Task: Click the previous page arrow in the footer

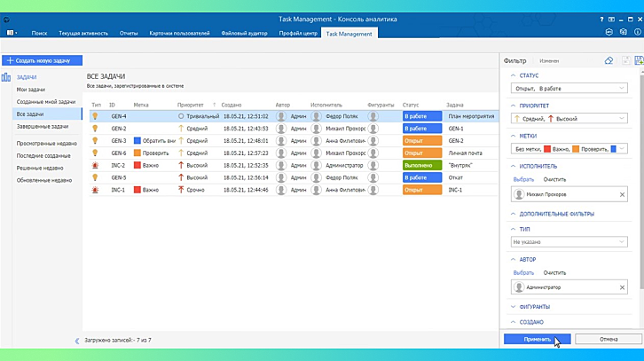Action: (x=76, y=340)
